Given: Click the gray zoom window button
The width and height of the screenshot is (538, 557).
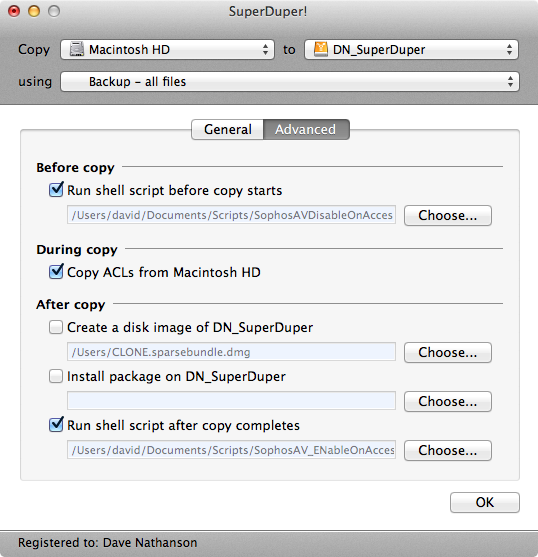Looking at the screenshot, I should (x=54, y=11).
